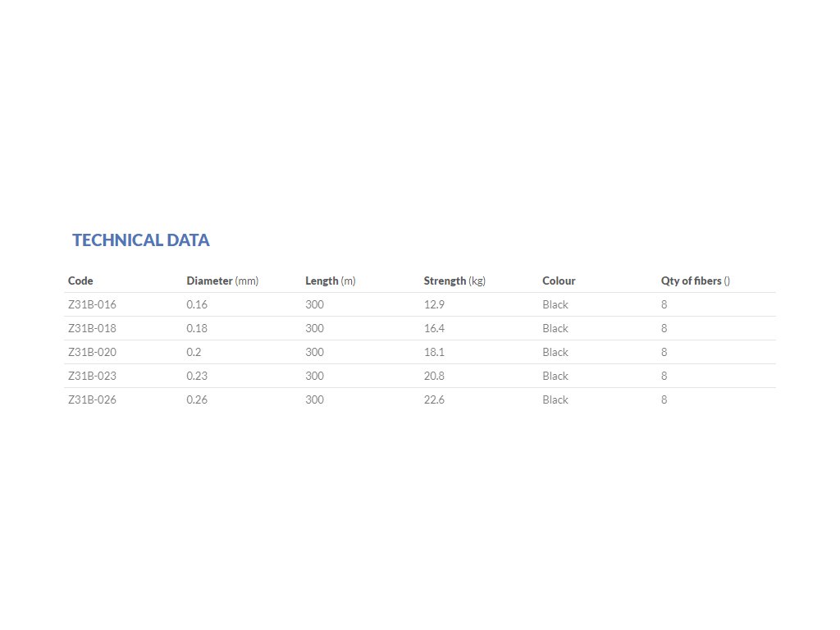
Task: Click the 0.26 diameter cell
Action: (x=197, y=399)
